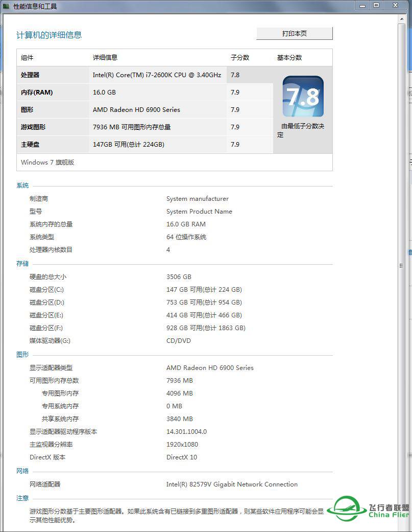Click the 3506 GB total disk size

[x=179, y=277]
